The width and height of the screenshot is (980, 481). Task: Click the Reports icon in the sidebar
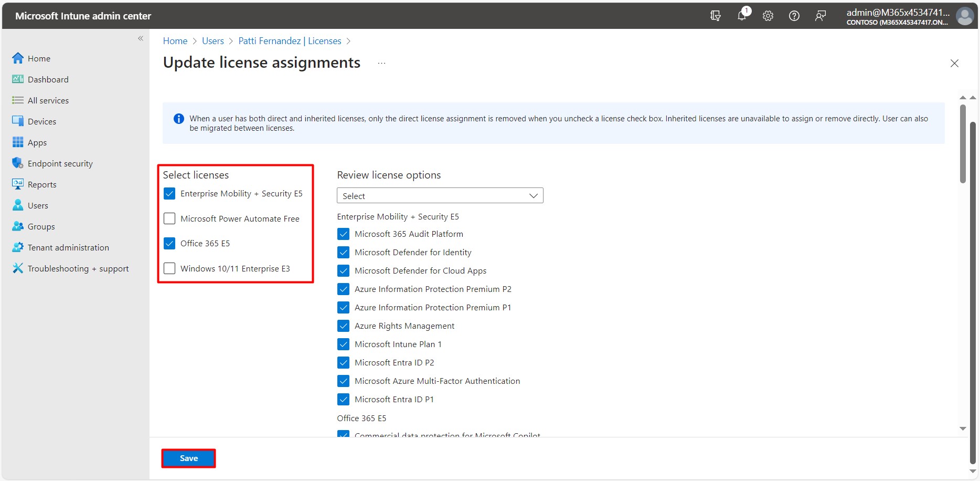click(x=18, y=184)
